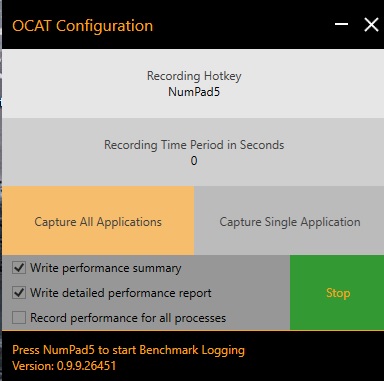Disable Write detailed performance report checkbox
384x381 pixels.
point(19,293)
